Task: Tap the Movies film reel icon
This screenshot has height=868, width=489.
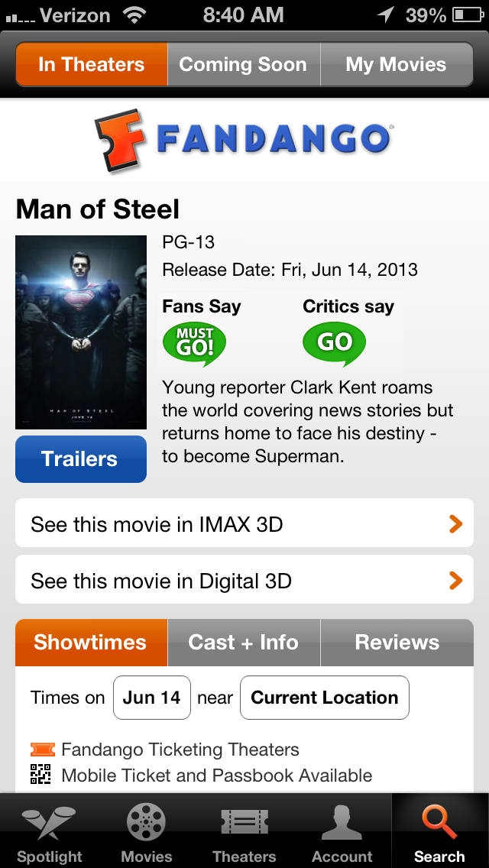Action: [x=147, y=821]
